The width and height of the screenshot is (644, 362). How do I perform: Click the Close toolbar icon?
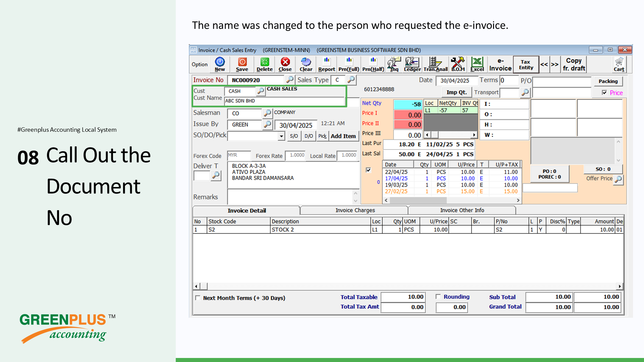pyautogui.click(x=285, y=64)
